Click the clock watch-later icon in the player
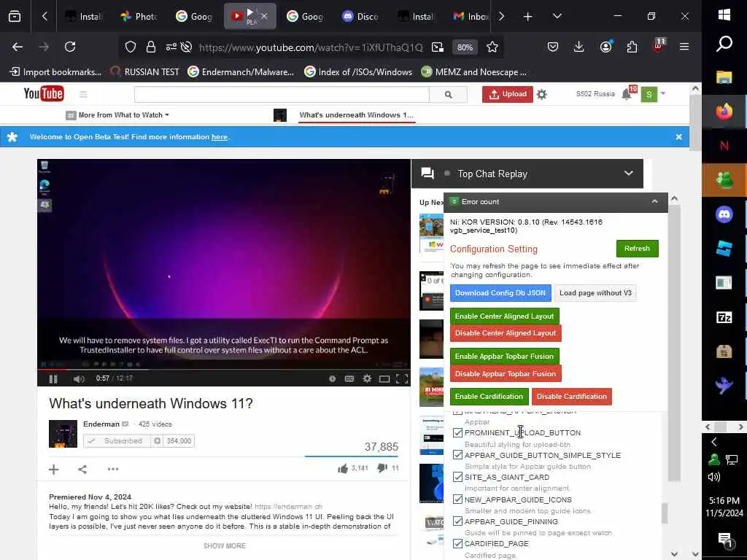Image resolution: width=747 pixels, height=560 pixels. pos(333,378)
